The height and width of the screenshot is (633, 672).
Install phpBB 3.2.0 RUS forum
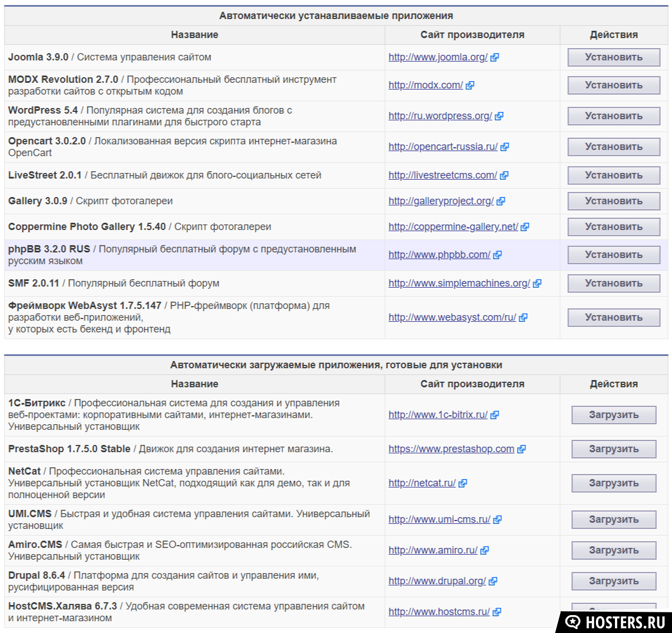pos(614,255)
